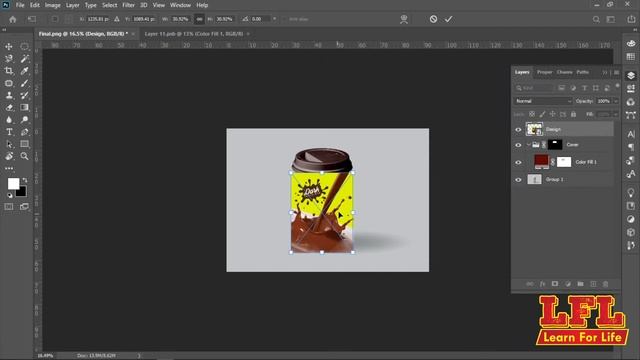
Task: Toggle lock transparent pixels
Action: pos(532,114)
